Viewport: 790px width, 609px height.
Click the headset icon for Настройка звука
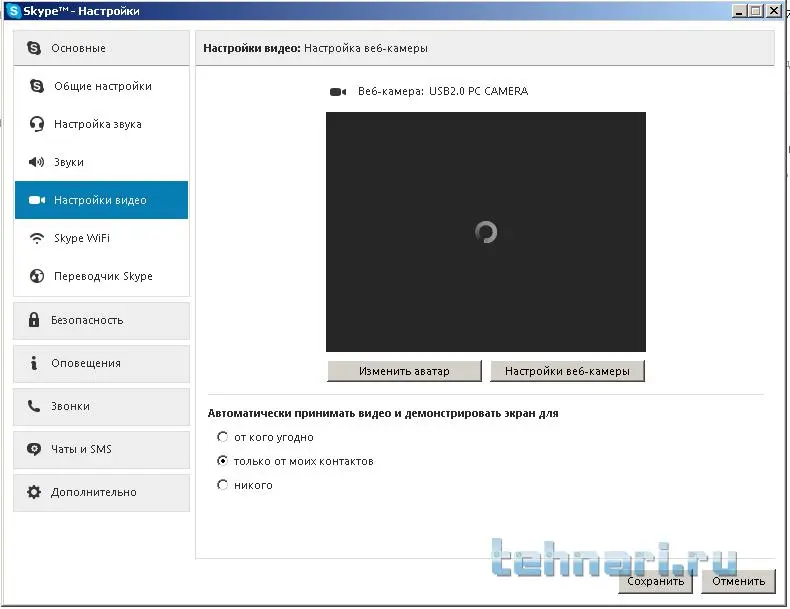click(37, 124)
